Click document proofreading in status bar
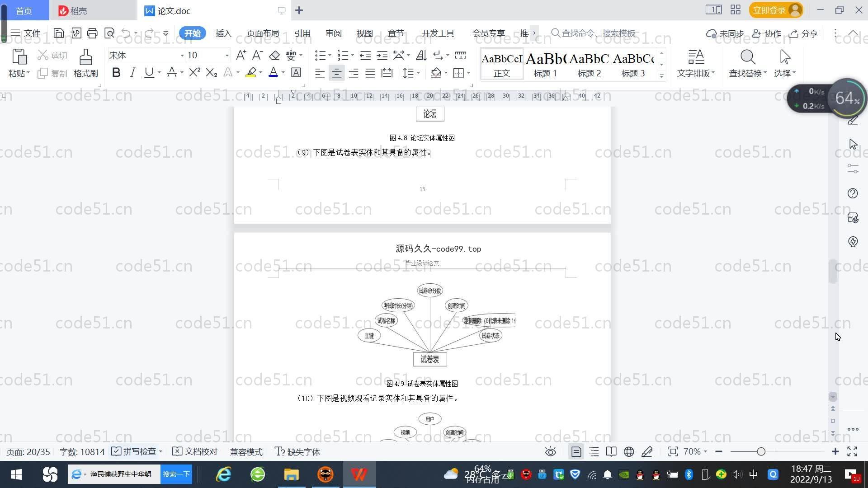The height and width of the screenshot is (488, 868). 195,452
